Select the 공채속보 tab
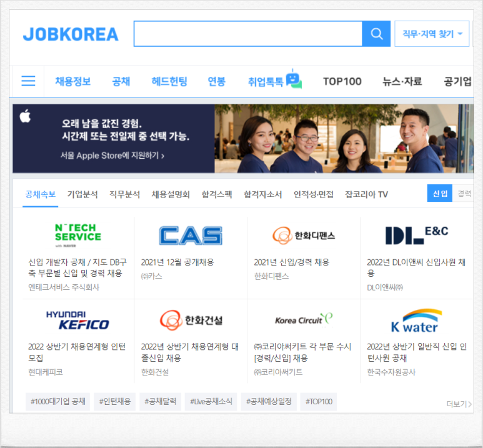This screenshot has height=448, width=483. (41, 194)
